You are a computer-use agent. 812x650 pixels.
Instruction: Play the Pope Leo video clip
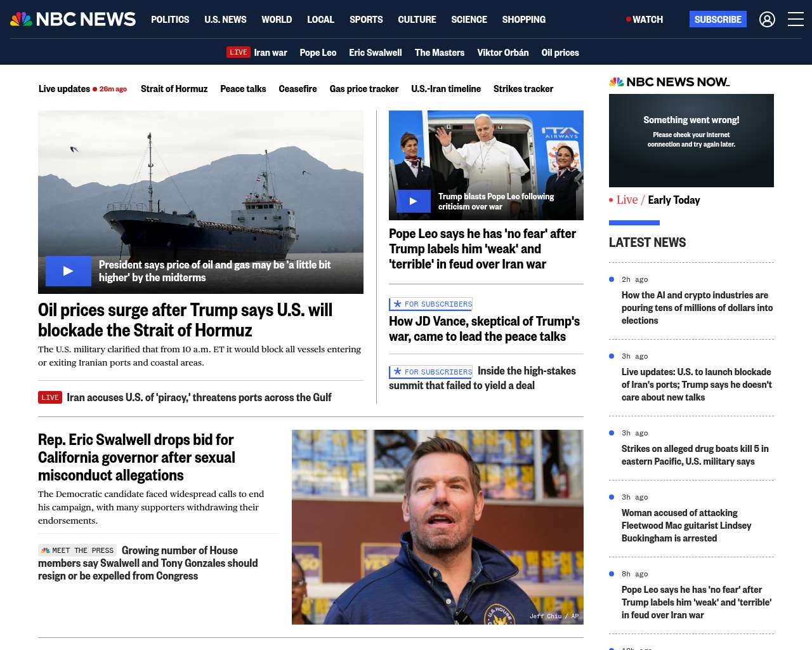(x=413, y=201)
